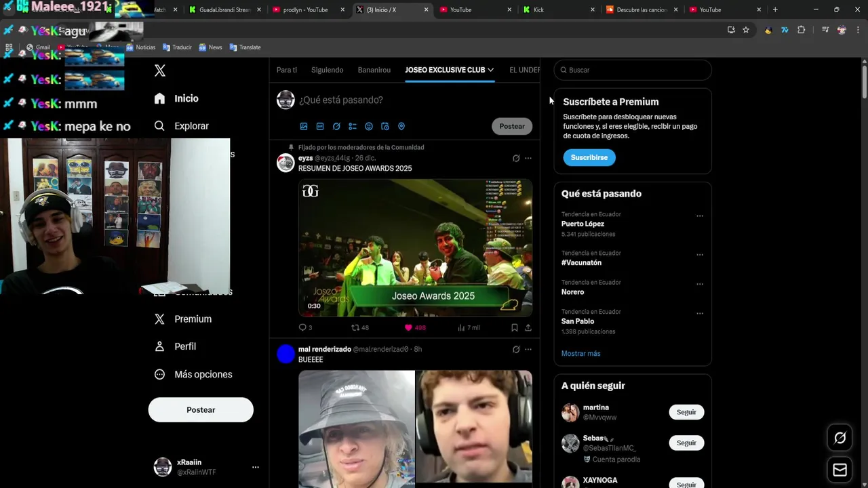Open the Traducir bookmark
Image resolution: width=868 pixels, height=488 pixels.
point(177,47)
